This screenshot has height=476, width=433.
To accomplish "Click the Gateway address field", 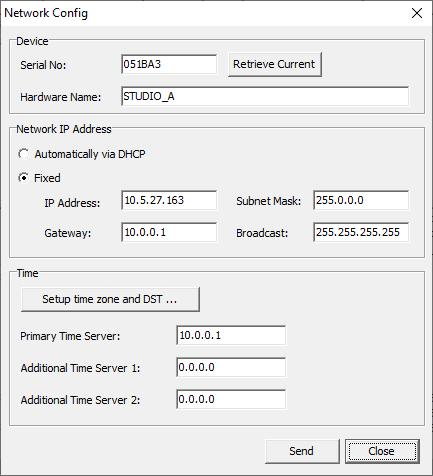I will click(x=169, y=232).
